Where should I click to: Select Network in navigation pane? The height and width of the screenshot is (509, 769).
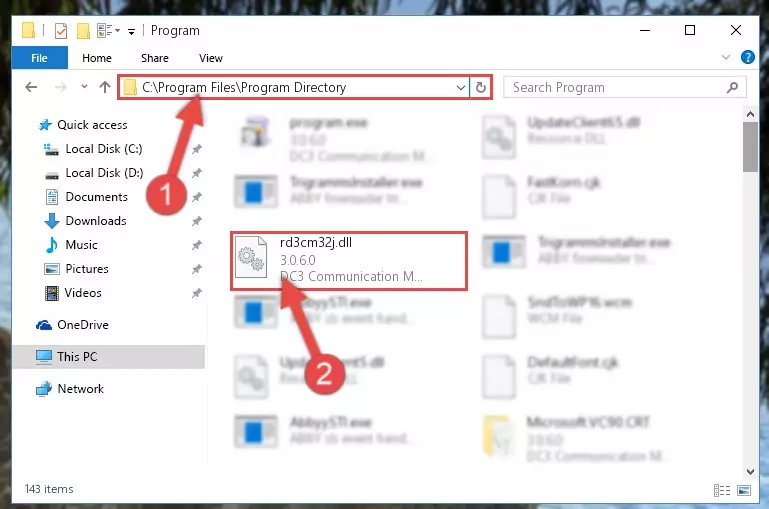(80, 389)
